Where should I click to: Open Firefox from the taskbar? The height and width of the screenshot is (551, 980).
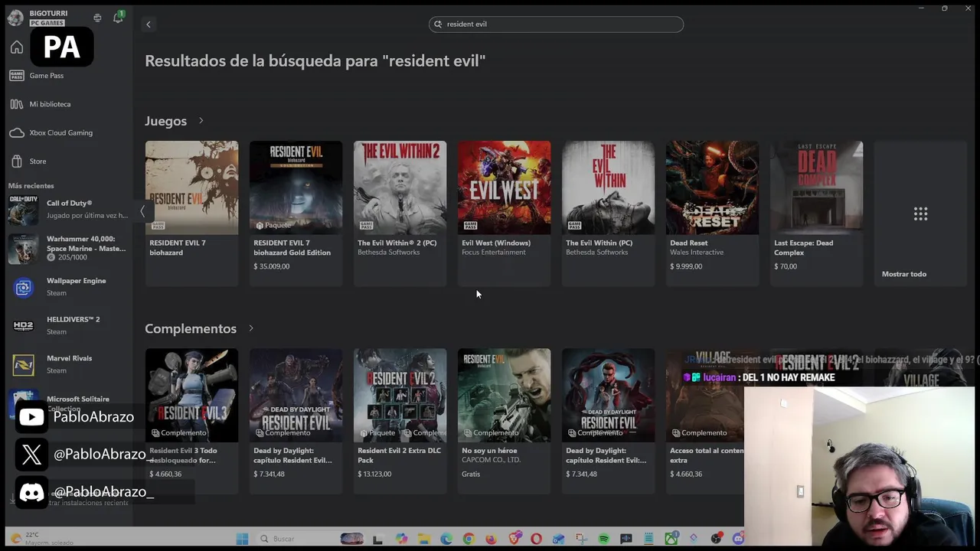coord(492,539)
